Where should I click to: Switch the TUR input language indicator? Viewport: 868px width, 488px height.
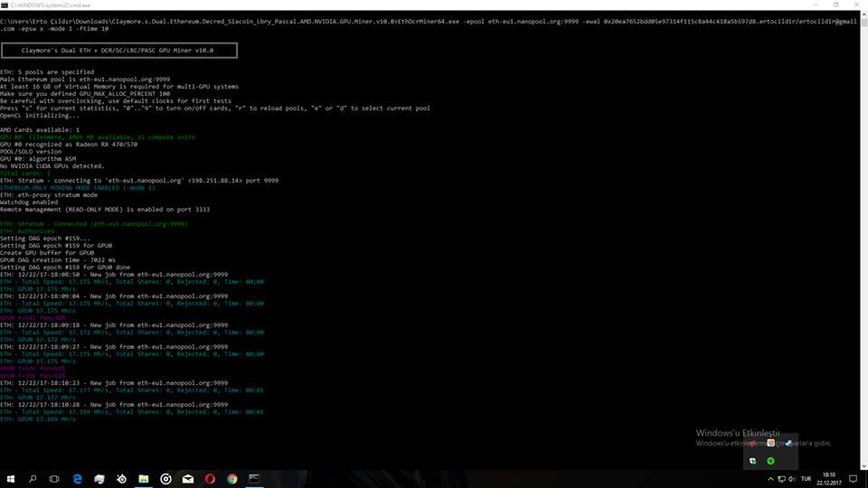click(x=806, y=479)
